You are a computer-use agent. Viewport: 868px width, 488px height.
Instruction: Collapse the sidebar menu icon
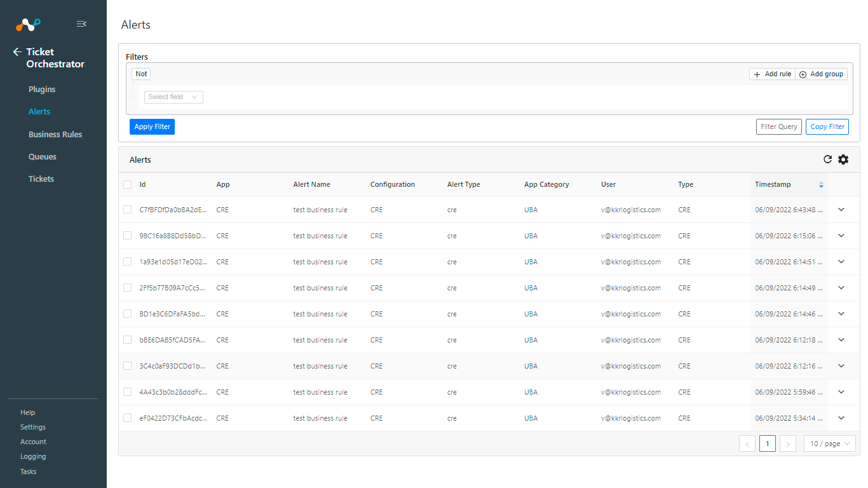click(x=81, y=24)
